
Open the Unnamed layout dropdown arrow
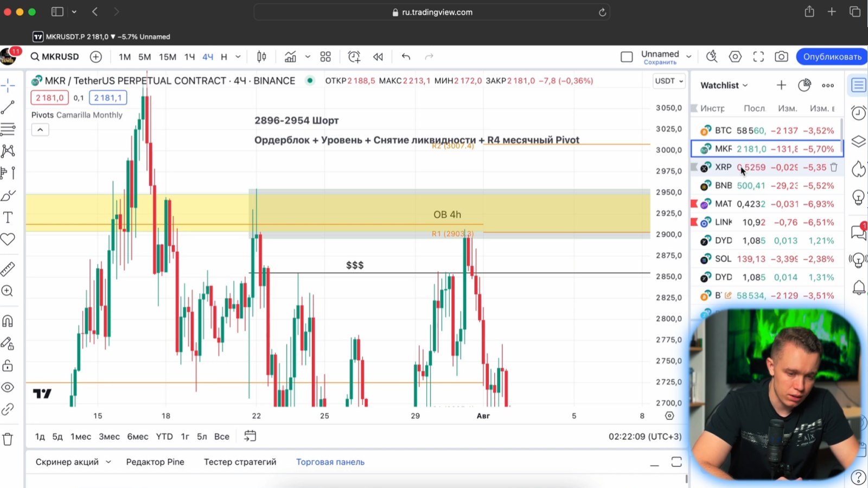[689, 57]
